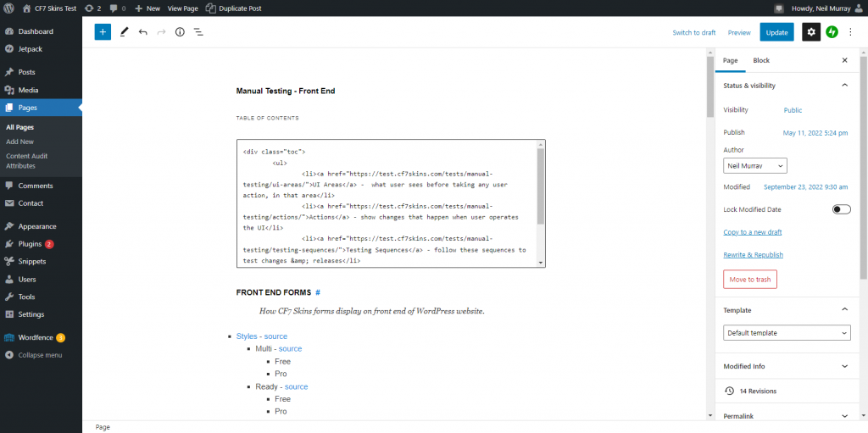Image resolution: width=868 pixels, height=433 pixels.
Task: Click the code block's scrollbar down arrow
Action: pyautogui.click(x=541, y=263)
